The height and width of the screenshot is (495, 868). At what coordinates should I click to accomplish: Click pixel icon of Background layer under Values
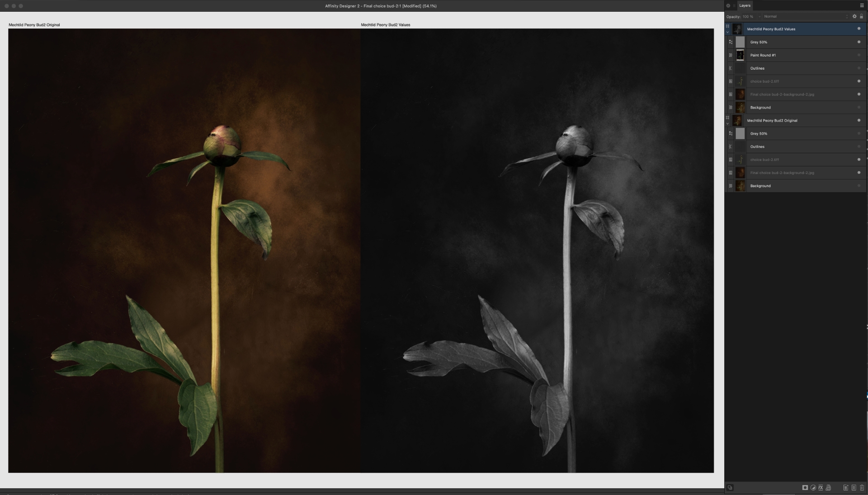tap(731, 108)
